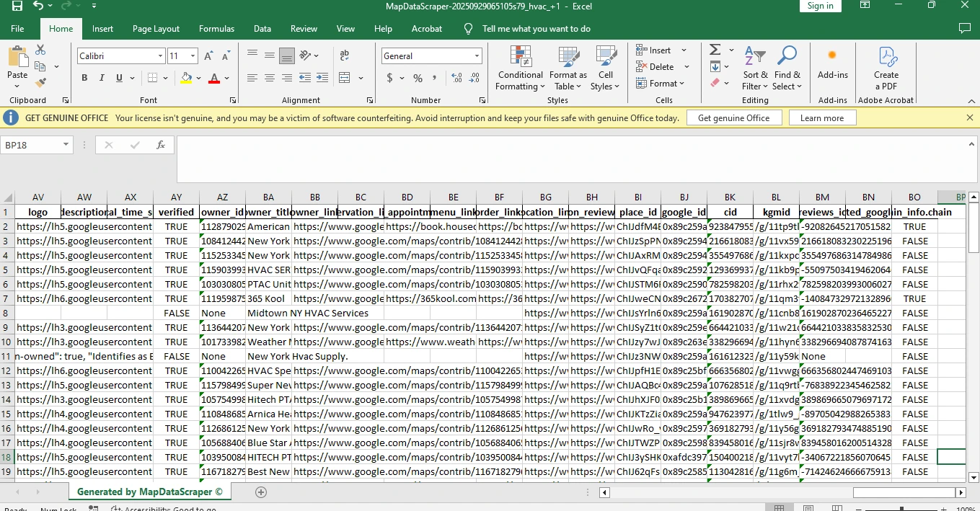
Task: Click the yellow Fill Color swatch
Action: [187, 78]
